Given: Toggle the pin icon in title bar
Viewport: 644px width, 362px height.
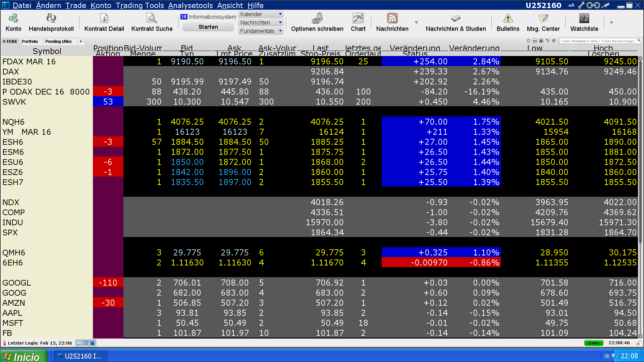Looking at the screenshot, I should tap(606, 5).
